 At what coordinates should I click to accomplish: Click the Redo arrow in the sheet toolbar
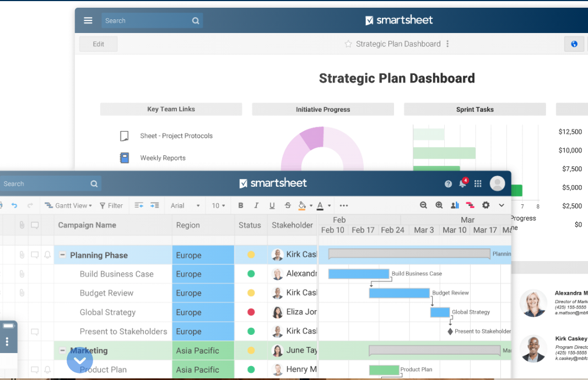click(x=30, y=205)
